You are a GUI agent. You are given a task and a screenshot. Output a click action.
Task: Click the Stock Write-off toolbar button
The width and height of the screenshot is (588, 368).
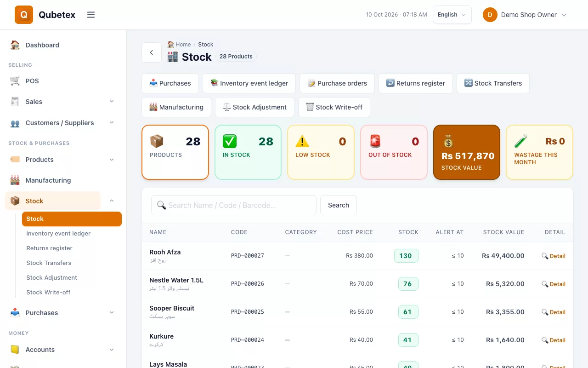pyautogui.click(x=334, y=107)
